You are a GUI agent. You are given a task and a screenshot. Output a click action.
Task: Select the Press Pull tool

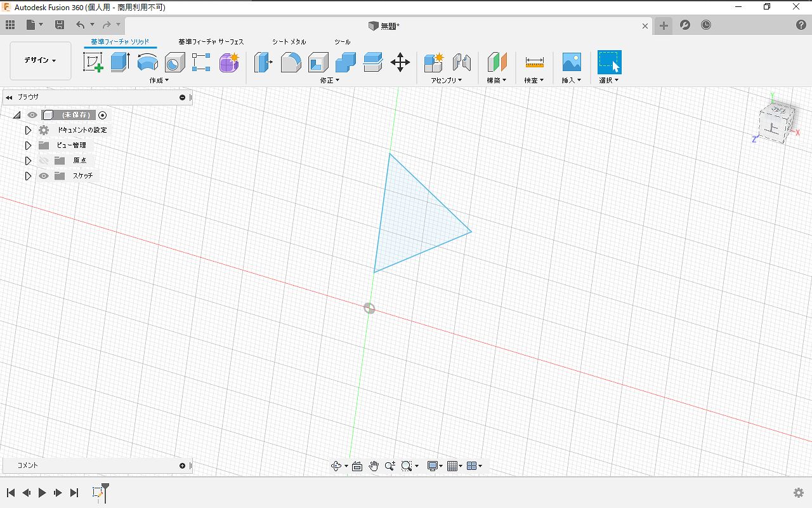[263, 62]
